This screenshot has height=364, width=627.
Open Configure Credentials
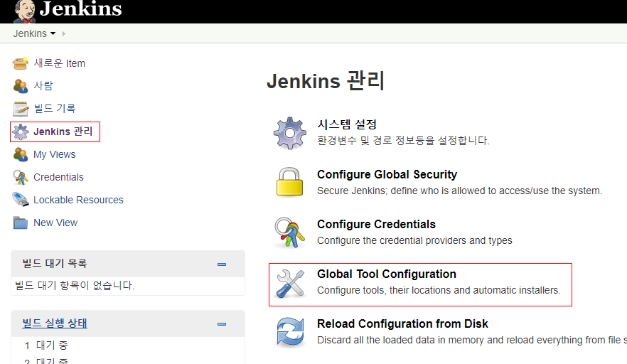click(376, 224)
